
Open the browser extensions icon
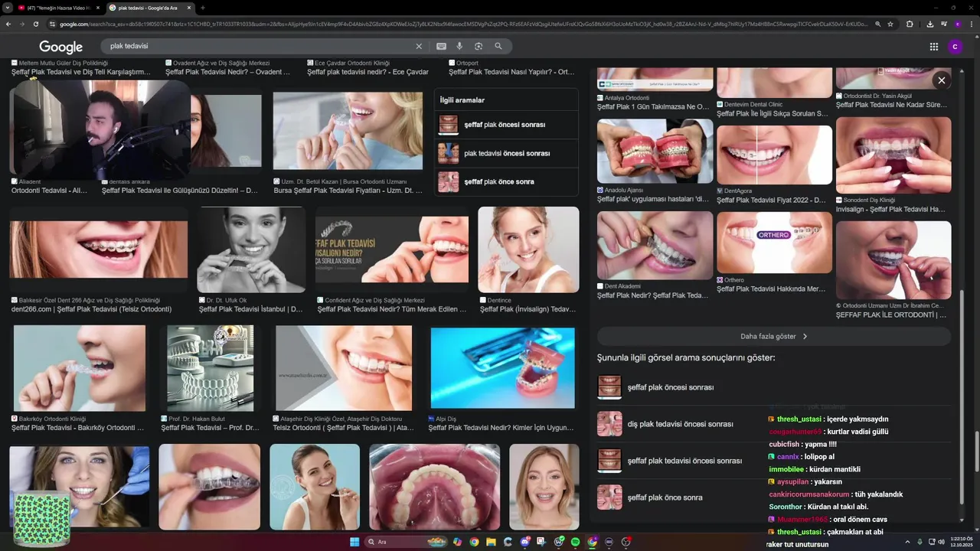pos(910,24)
